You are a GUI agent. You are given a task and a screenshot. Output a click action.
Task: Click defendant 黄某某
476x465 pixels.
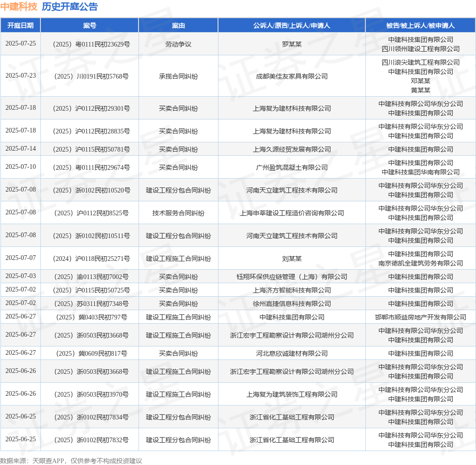420,90
